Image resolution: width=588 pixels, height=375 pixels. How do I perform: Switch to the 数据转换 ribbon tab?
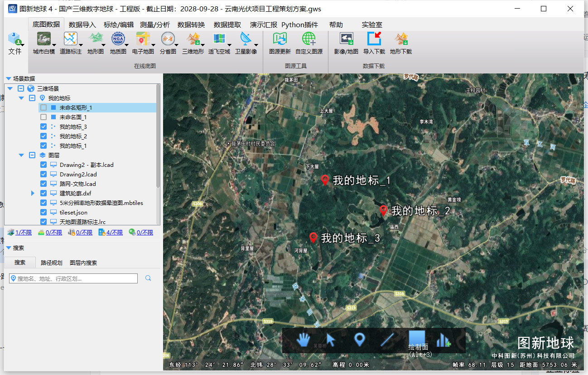[191, 25]
